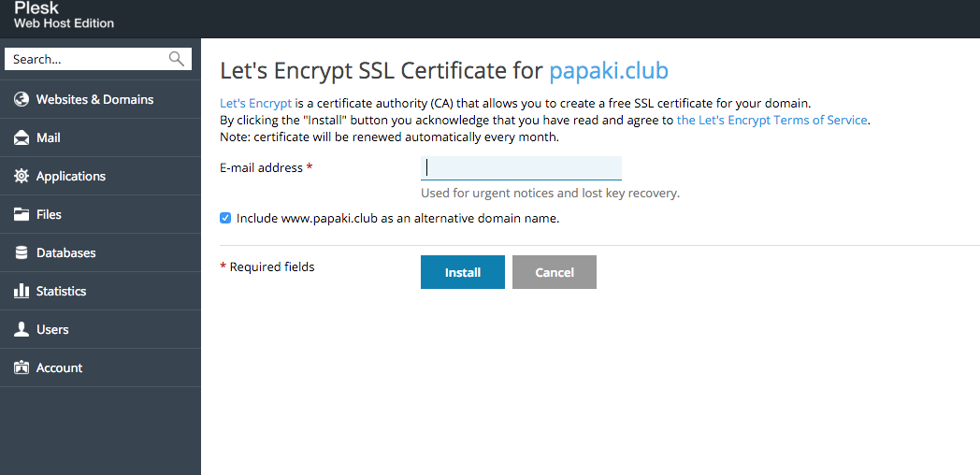Open the Let's Encrypt Terms of Service link

771,120
